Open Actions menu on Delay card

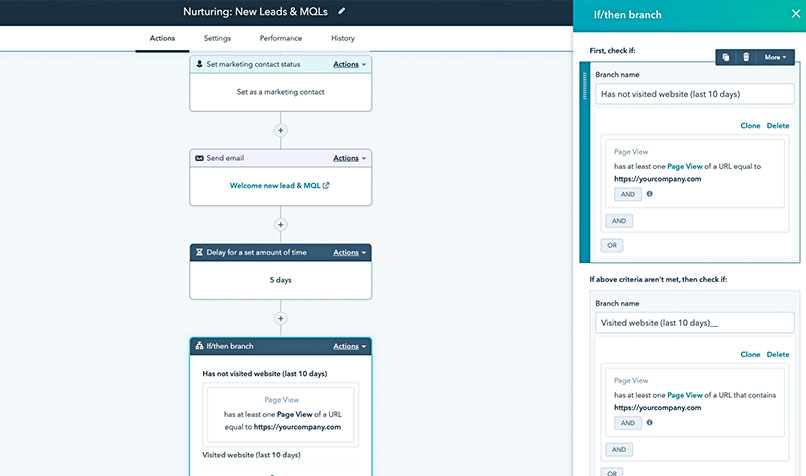[x=350, y=252]
